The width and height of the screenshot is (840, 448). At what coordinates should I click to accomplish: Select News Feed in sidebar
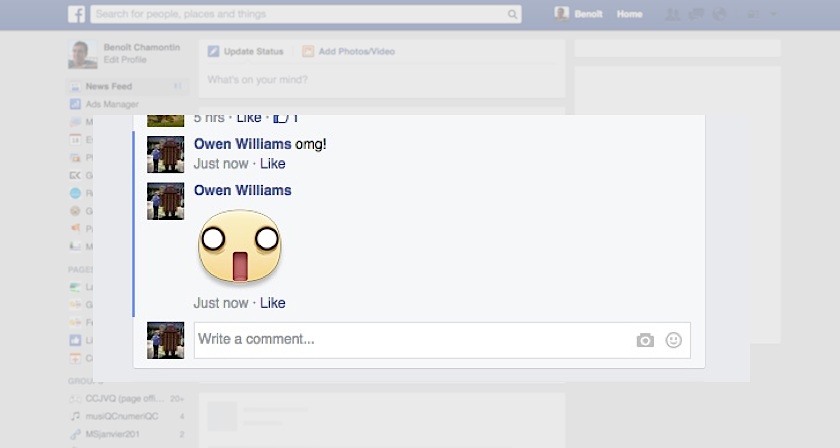(x=128, y=86)
